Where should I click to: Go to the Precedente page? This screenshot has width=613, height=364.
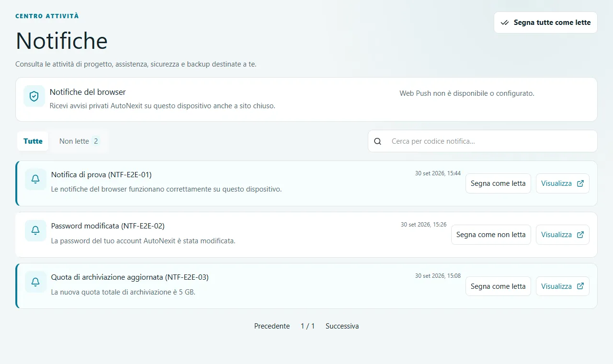tap(272, 326)
